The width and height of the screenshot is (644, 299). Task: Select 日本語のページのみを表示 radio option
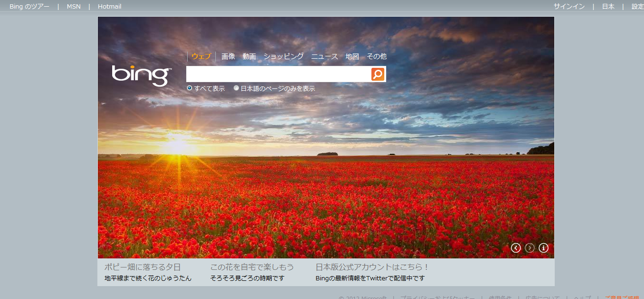click(236, 88)
